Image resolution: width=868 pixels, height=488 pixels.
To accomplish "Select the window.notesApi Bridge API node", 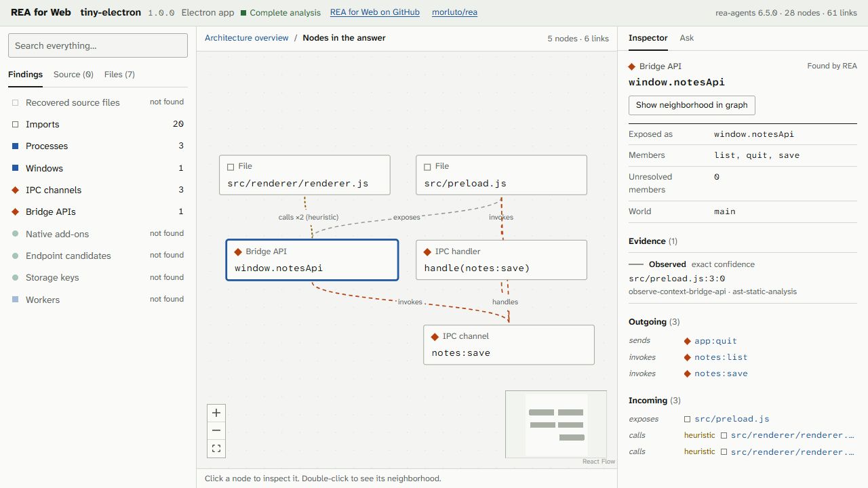I will click(312, 260).
